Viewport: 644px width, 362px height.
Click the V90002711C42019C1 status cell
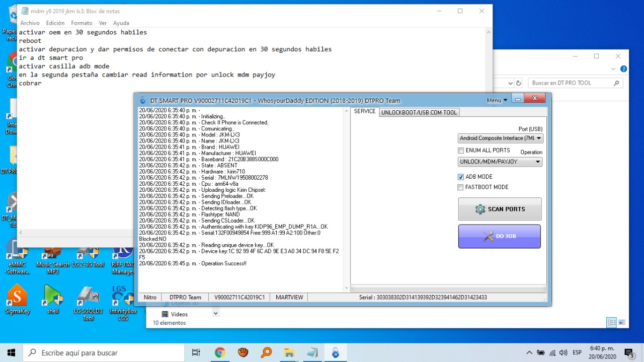tap(239, 297)
